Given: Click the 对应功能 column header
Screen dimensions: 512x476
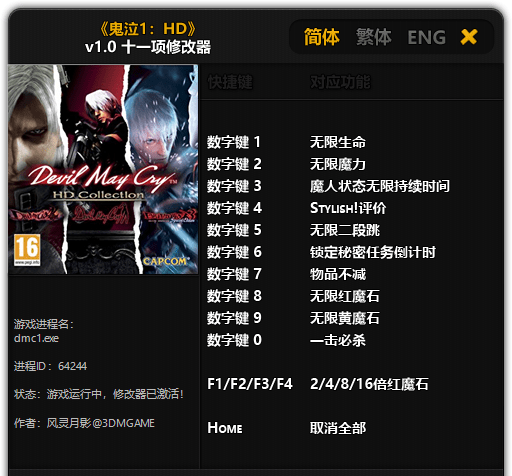Looking at the screenshot, I should click(340, 82).
